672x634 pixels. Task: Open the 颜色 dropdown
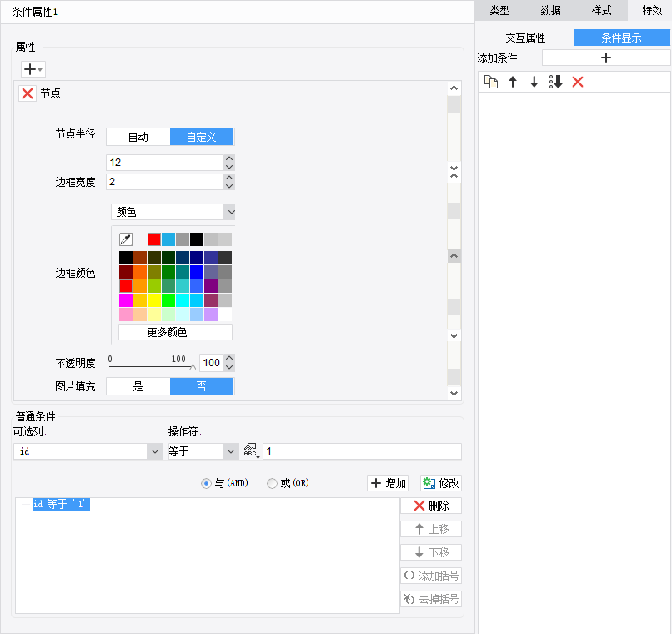tap(173, 212)
